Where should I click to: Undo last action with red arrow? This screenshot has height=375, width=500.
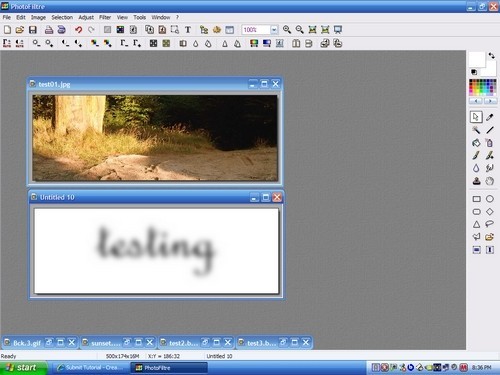point(79,30)
